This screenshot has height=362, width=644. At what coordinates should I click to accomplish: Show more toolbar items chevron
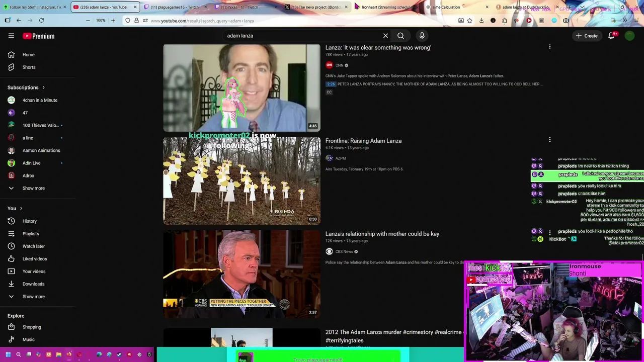[625, 21]
